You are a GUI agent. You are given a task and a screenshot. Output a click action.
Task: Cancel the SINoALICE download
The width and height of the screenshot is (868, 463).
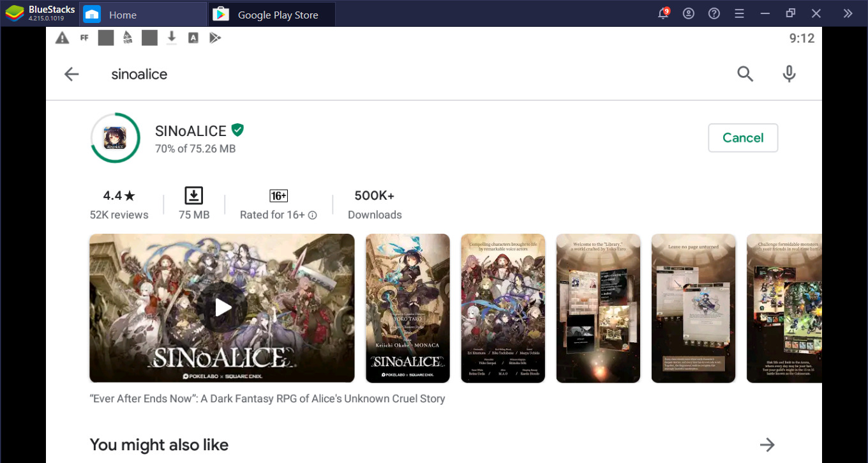[x=743, y=138]
